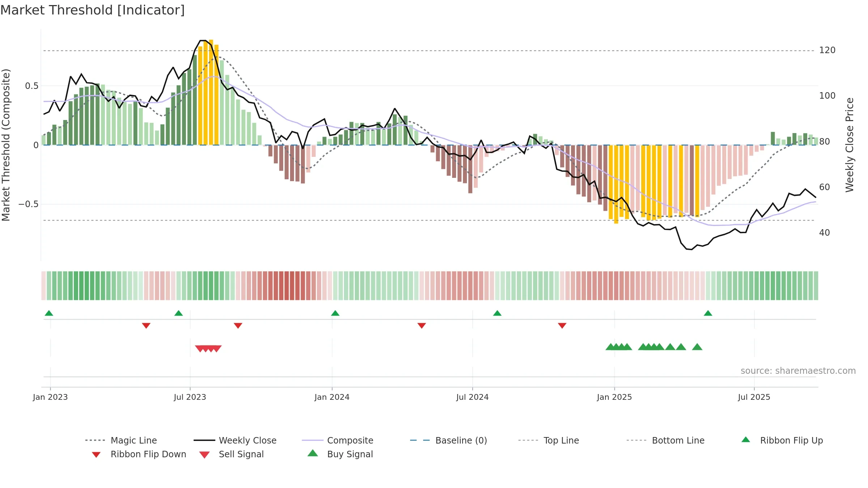Toggle the Buy Signal legend entry
Viewport: 868px width, 488px height.
point(340,454)
